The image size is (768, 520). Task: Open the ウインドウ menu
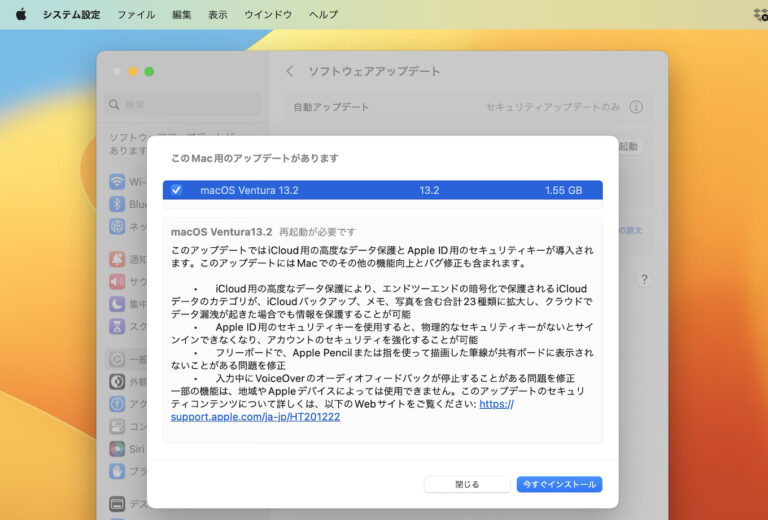coord(268,15)
